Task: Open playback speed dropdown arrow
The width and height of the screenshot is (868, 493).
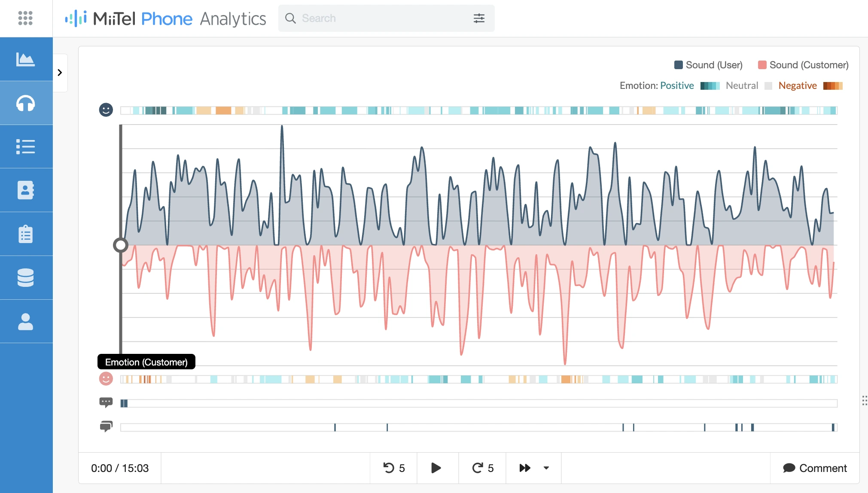Action: pos(546,468)
